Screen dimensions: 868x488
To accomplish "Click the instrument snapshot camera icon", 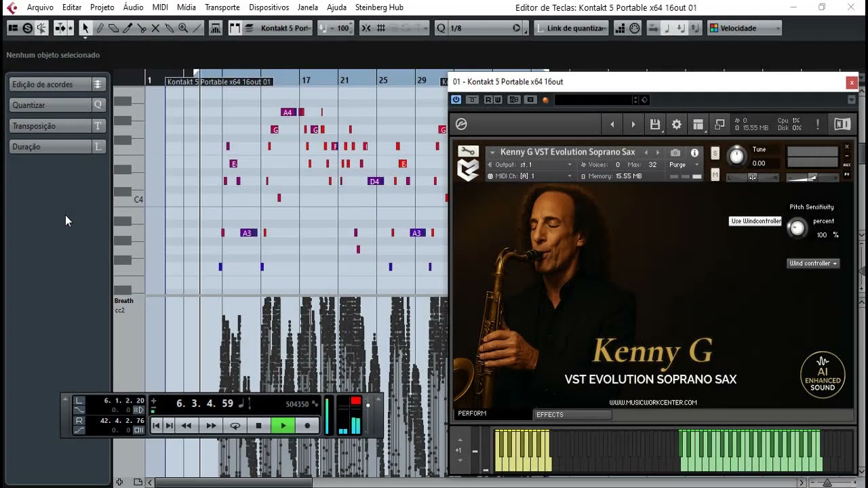I will (x=675, y=152).
